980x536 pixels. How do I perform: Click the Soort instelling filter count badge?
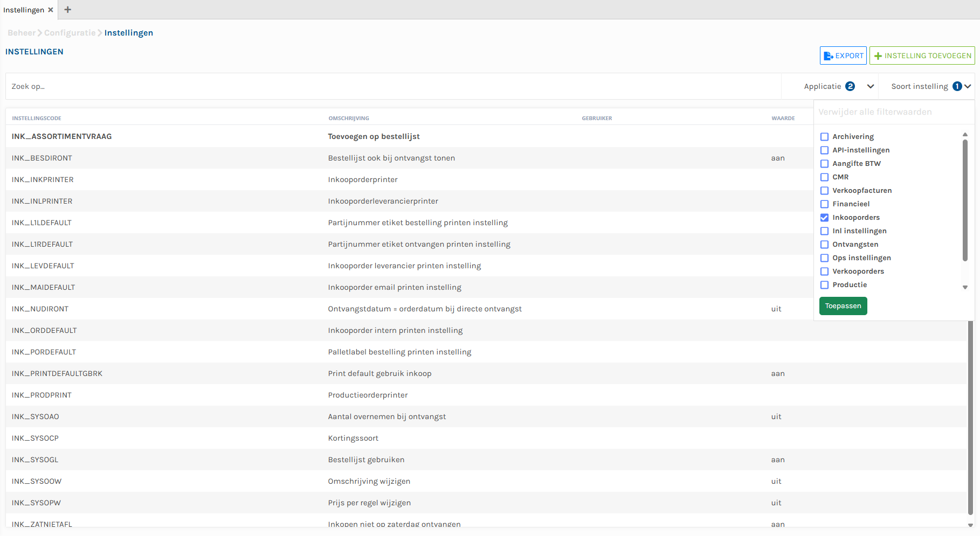click(x=957, y=86)
